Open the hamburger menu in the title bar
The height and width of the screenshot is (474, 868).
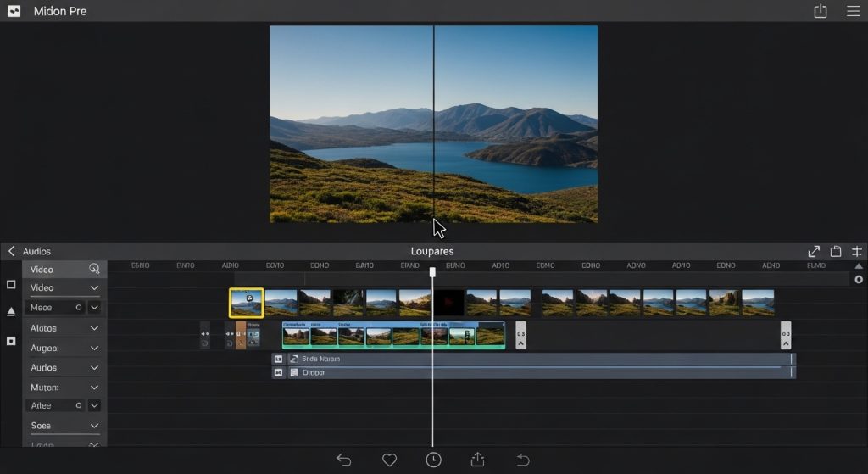pos(853,11)
